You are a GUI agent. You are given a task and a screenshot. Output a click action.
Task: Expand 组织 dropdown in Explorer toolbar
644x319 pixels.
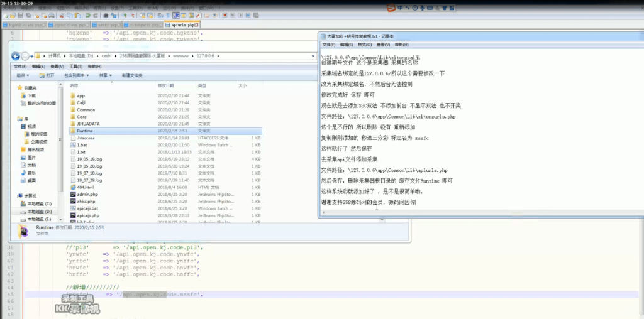pos(22,75)
